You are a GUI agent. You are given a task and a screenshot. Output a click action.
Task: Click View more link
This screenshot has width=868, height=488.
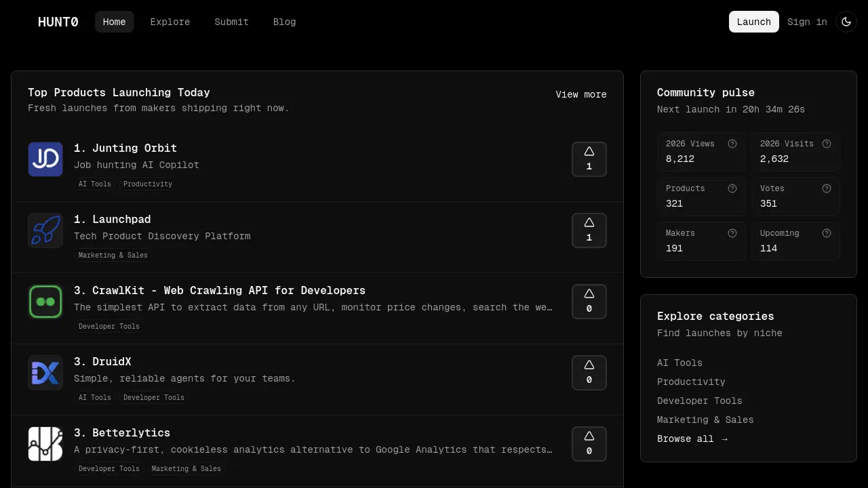coord(581,94)
